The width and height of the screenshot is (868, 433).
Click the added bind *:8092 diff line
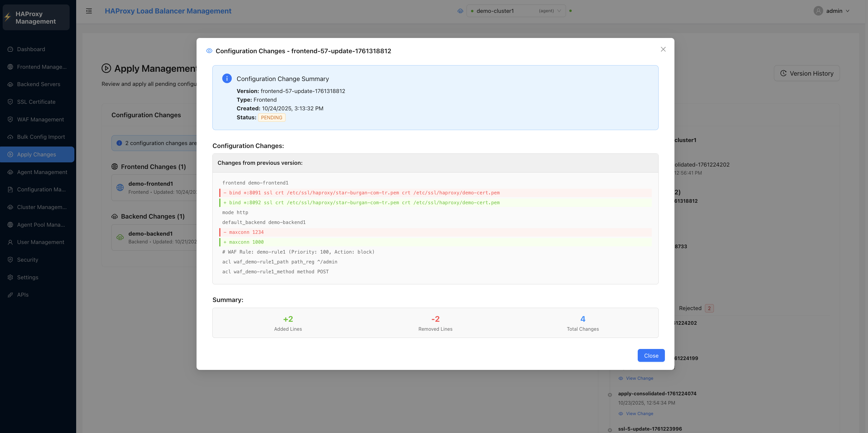pyautogui.click(x=435, y=203)
